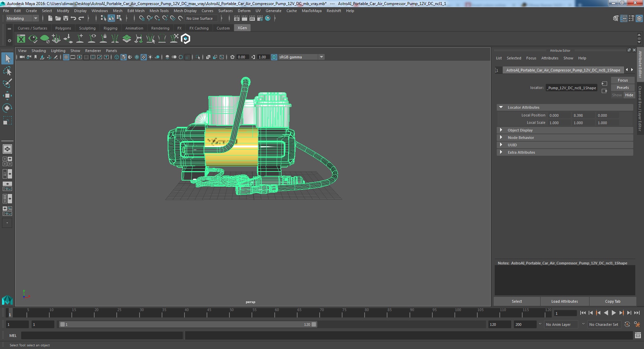Switch to single-pane viewport layout
The width and height of the screenshot is (644, 349).
[7, 149]
